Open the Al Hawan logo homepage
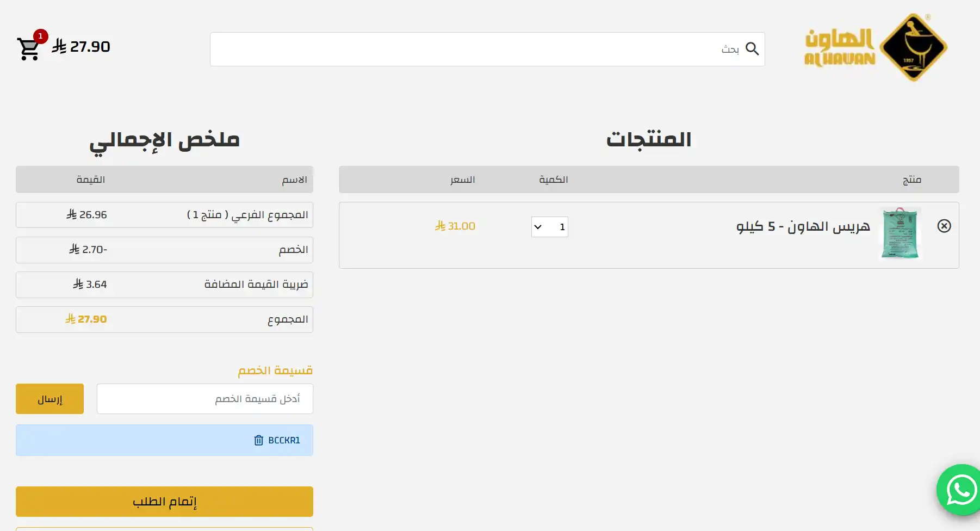The image size is (980, 531). tap(876, 48)
